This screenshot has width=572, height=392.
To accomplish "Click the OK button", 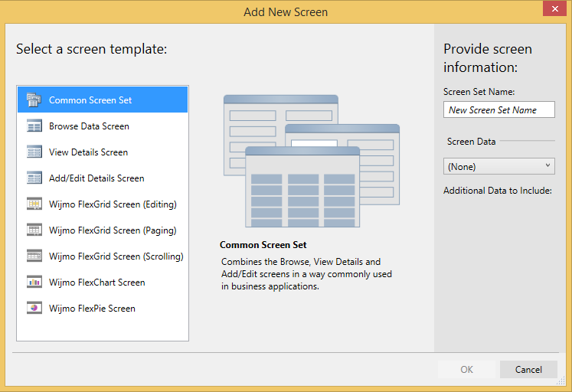I will [466, 370].
